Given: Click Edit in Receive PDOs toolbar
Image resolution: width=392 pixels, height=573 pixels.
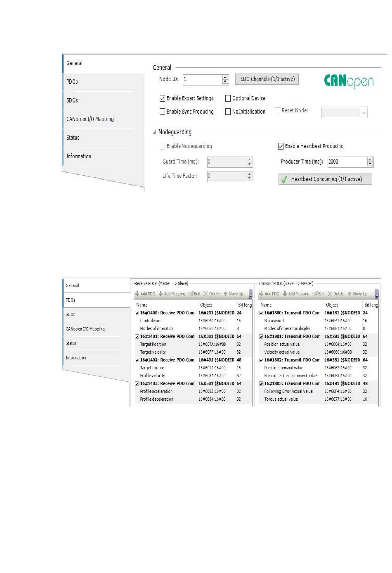Looking at the screenshot, I should pos(194,294).
